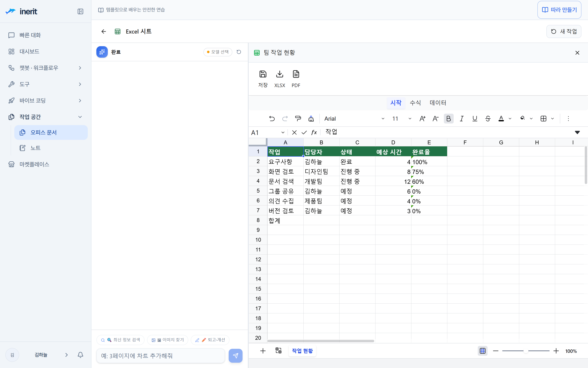Start a 새 작업
The image size is (588, 368).
pos(564,31)
